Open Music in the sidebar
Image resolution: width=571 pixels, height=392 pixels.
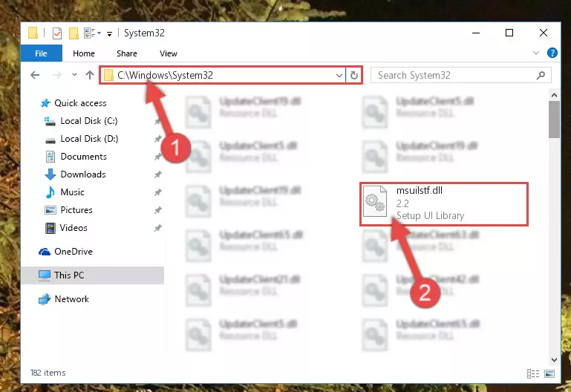72,192
